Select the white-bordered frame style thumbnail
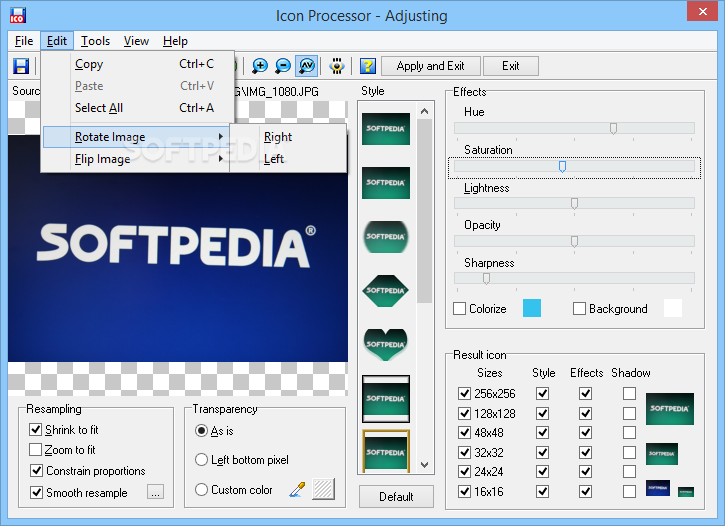725x526 pixels. click(x=386, y=399)
